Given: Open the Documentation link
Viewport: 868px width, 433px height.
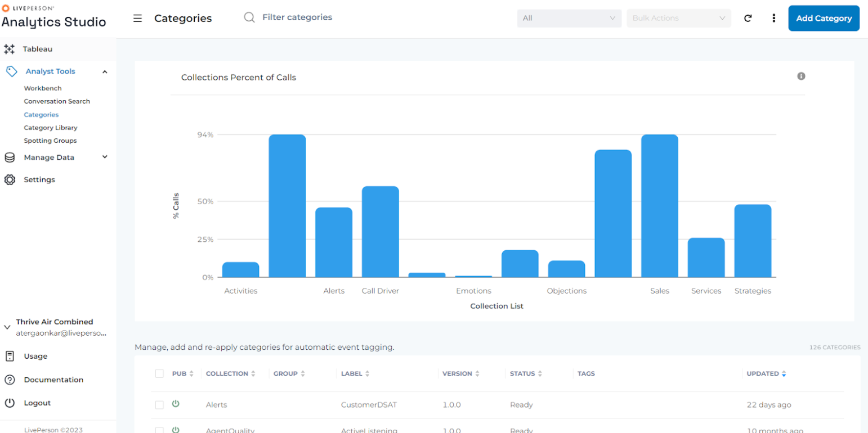Looking at the screenshot, I should point(53,380).
